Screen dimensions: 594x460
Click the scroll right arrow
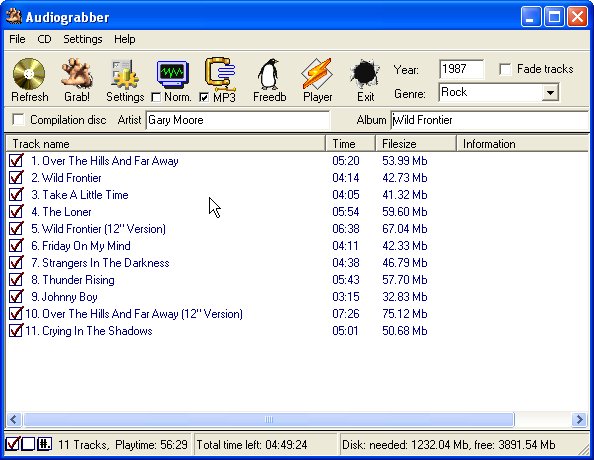click(580, 419)
